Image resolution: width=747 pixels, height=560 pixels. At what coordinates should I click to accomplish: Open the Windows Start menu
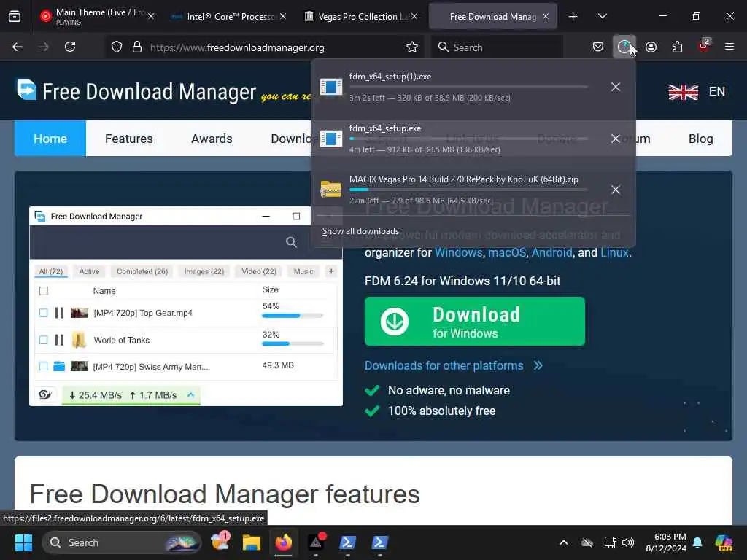[x=23, y=542]
